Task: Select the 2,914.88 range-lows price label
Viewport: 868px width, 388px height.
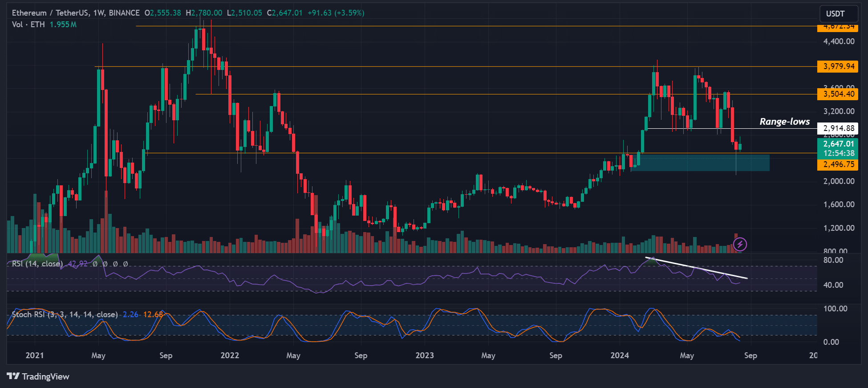Action: click(x=838, y=128)
